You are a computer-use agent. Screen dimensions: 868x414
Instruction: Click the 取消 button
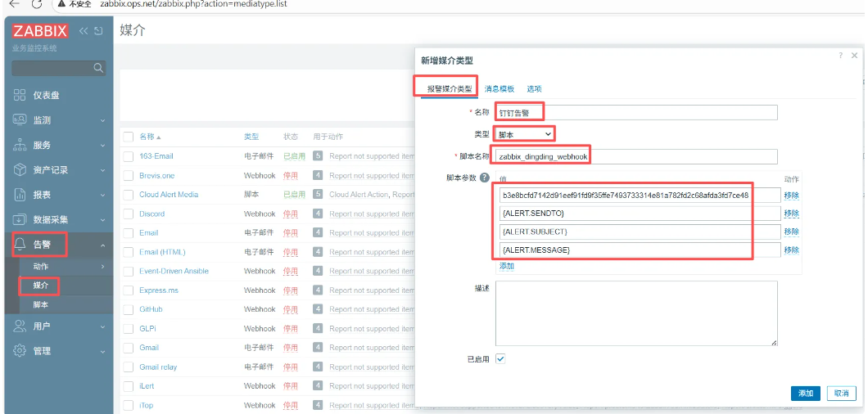pos(841,394)
